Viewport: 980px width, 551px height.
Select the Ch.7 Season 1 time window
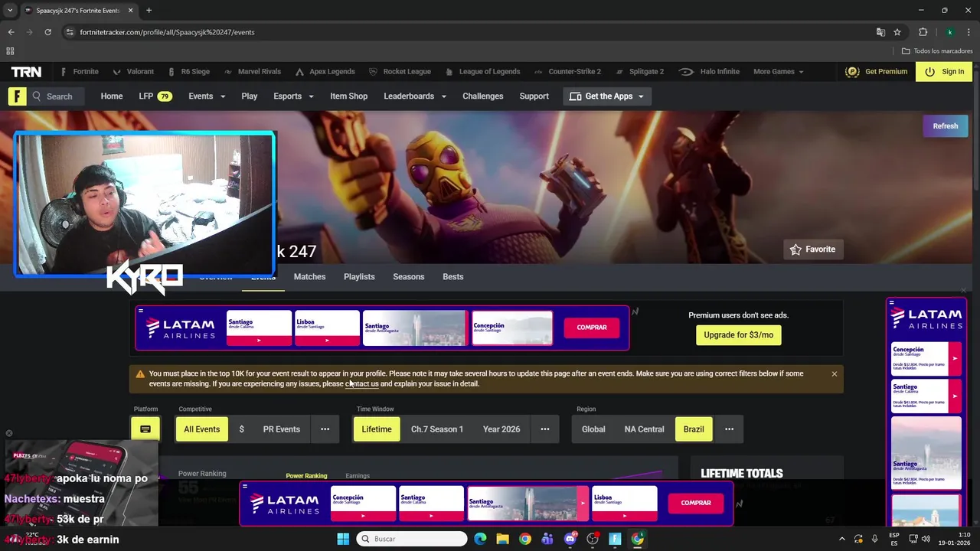click(x=437, y=429)
